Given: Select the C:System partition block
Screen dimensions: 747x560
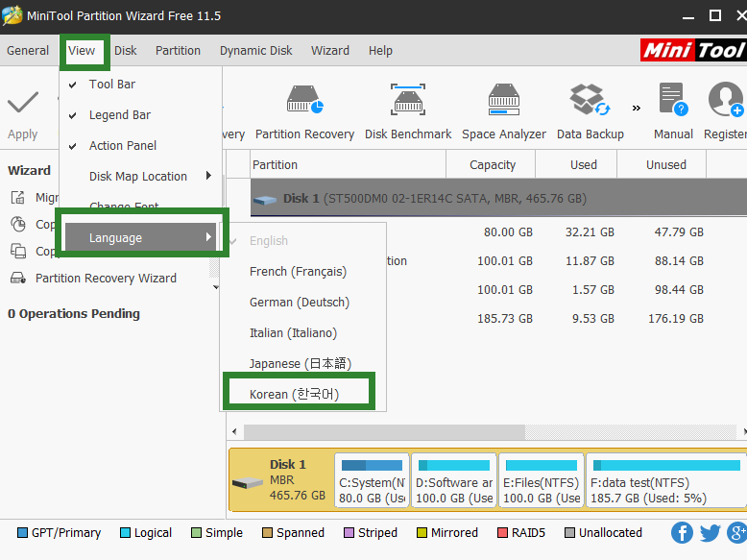Looking at the screenshot, I should 372,480.
